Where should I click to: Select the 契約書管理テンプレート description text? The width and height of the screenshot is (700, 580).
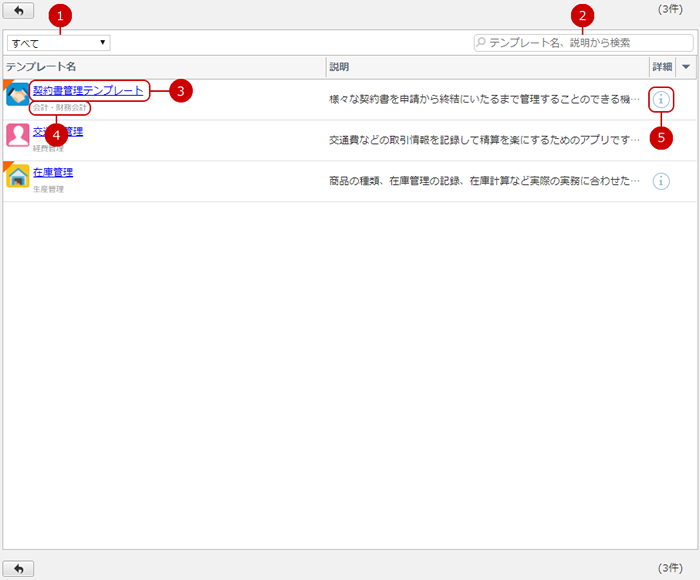484,100
